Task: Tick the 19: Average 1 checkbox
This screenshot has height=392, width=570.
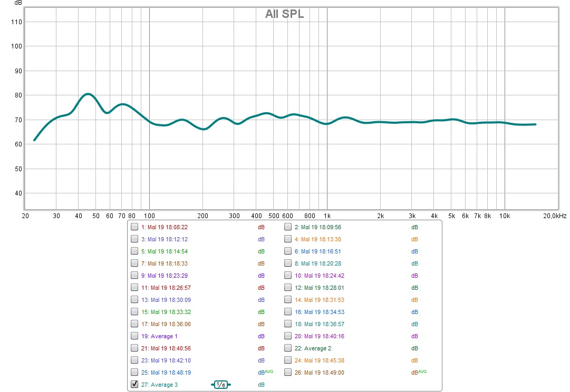Action: (134, 336)
